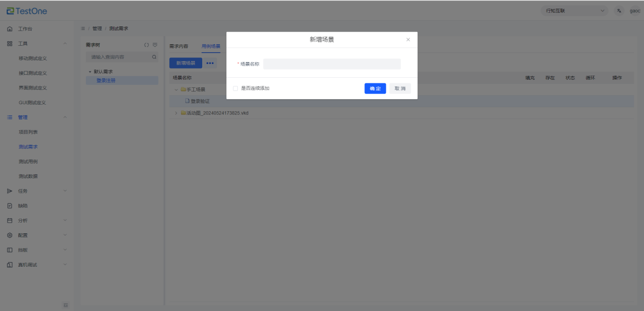Click 管理 in the breadcrumb
The height and width of the screenshot is (311, 644).
[x=97, y=28]
